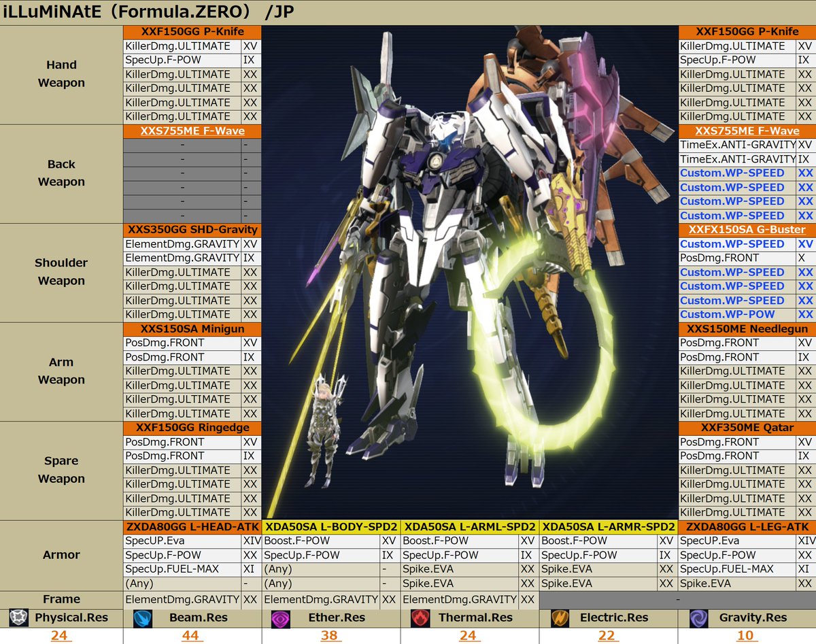Open the Beam.Res value 44 link
Screen dimensions: 816x644
192,636
